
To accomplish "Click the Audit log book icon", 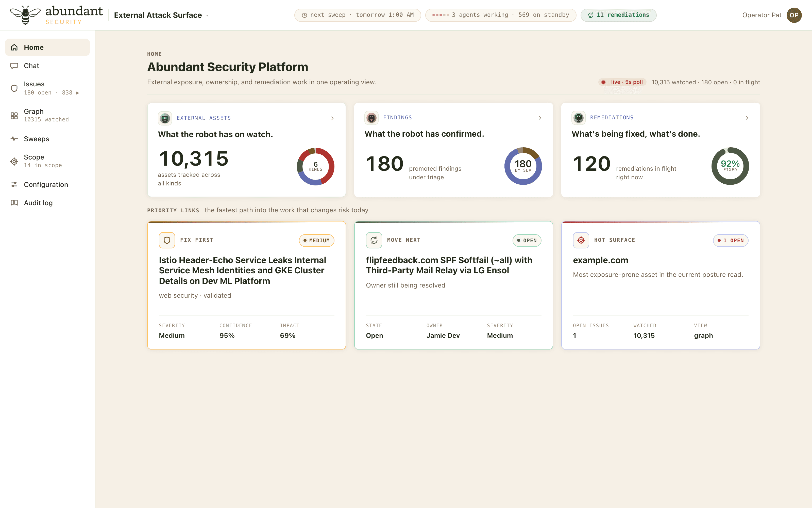I will [14, 203].
